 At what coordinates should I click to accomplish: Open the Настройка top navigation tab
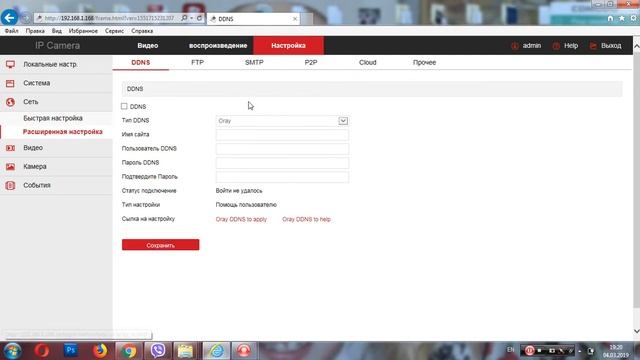tap(289, 45)
